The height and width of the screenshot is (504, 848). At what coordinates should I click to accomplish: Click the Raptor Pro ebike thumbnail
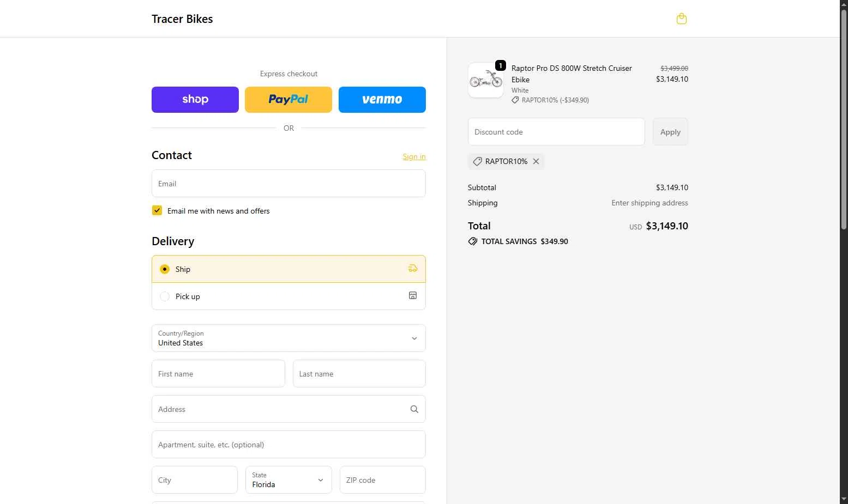point(486,80)
